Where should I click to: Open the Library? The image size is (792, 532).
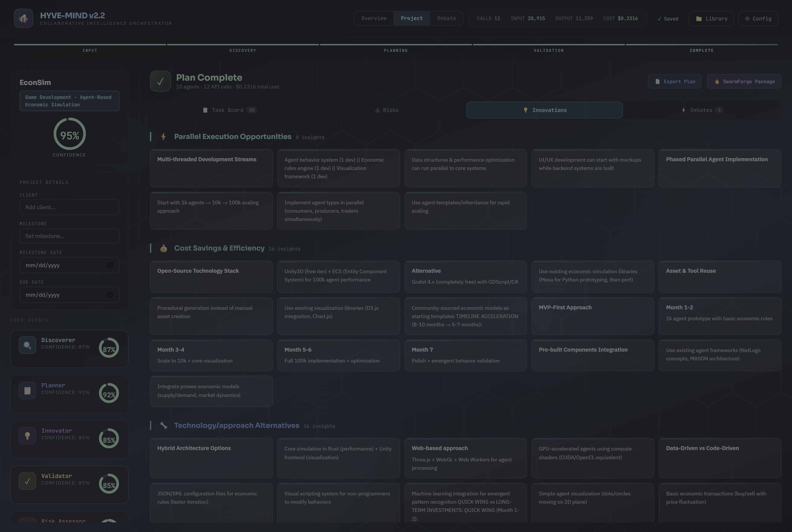pos(711,19)
